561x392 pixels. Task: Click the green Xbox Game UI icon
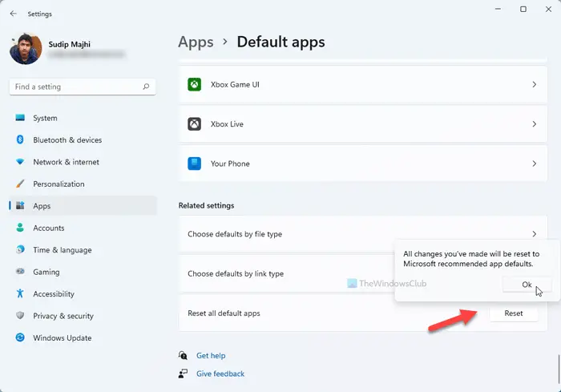(194, 84)
